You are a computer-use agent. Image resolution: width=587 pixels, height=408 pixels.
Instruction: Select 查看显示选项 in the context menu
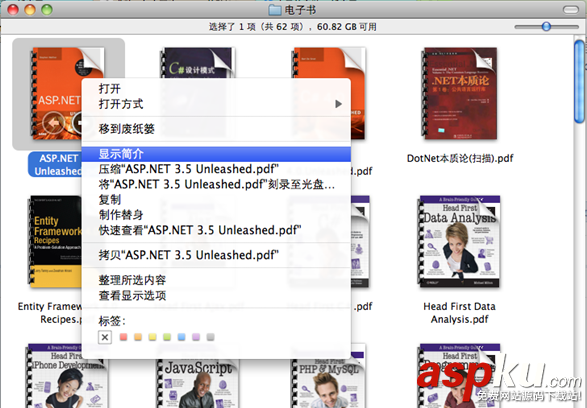[216, 295]
